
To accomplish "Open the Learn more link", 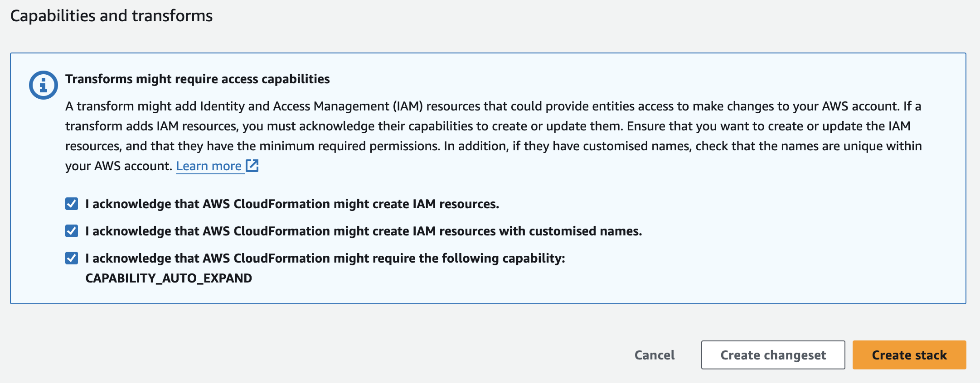I will click(x=209, y=166).
